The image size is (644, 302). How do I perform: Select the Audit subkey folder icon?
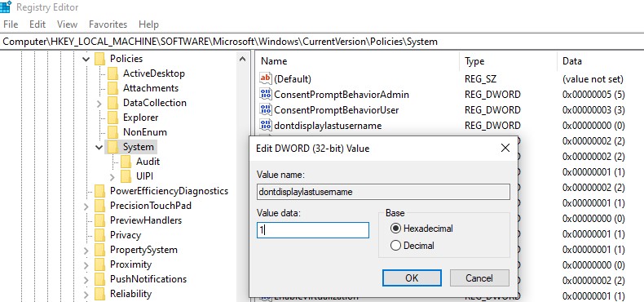tap(126, 162)
